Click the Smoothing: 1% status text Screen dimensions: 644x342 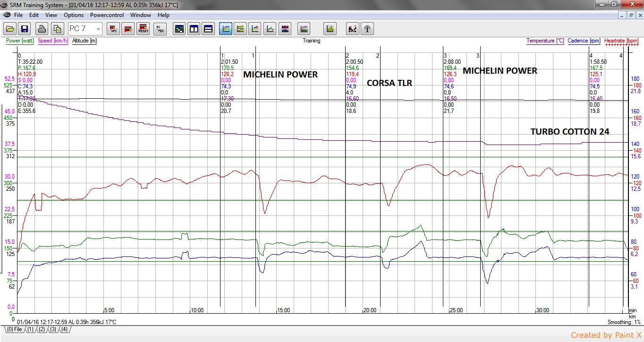point(624,322)
